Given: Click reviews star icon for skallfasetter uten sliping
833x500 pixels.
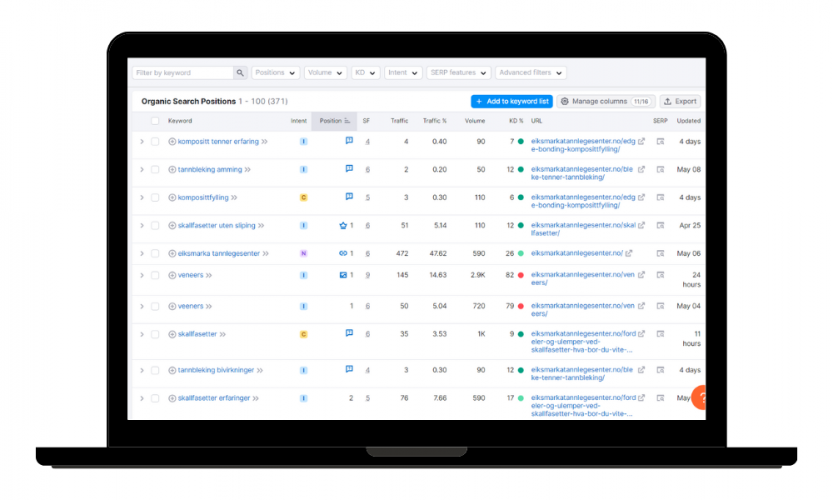Looking at the screenshot, I should (x=343, y=225).
